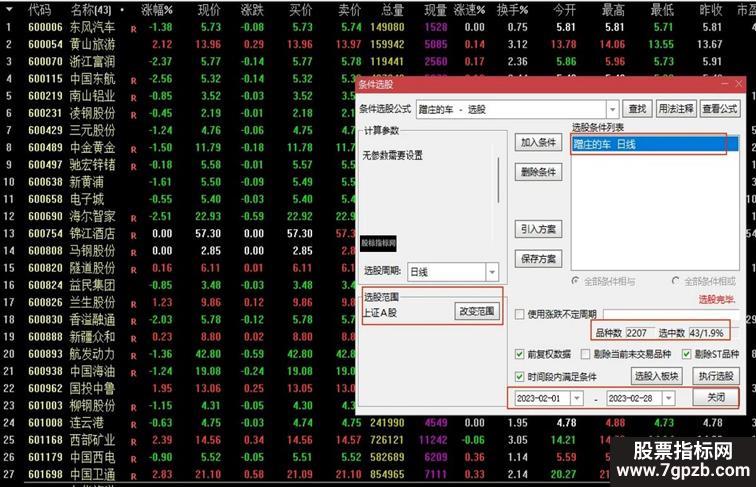The image size is (756, 487).
Task: Sort by the 现价 column header
Action: pyautogui.click(x=209, y=9)
